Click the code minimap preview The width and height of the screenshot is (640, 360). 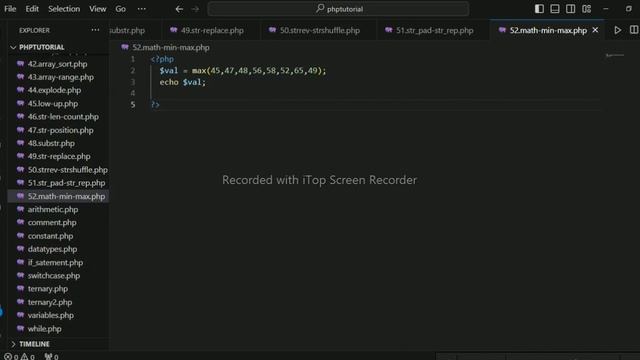point(614,55)
